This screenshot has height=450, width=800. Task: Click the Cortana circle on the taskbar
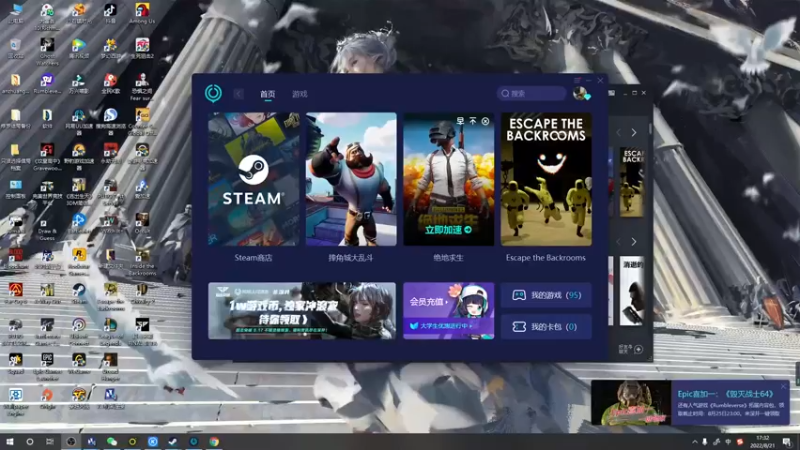click(30, 442)
